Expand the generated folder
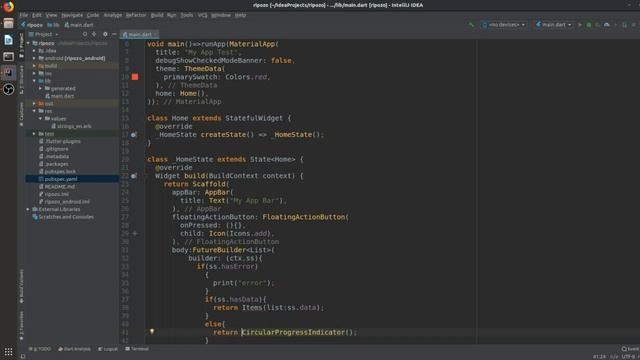 (x=40, y=88)
